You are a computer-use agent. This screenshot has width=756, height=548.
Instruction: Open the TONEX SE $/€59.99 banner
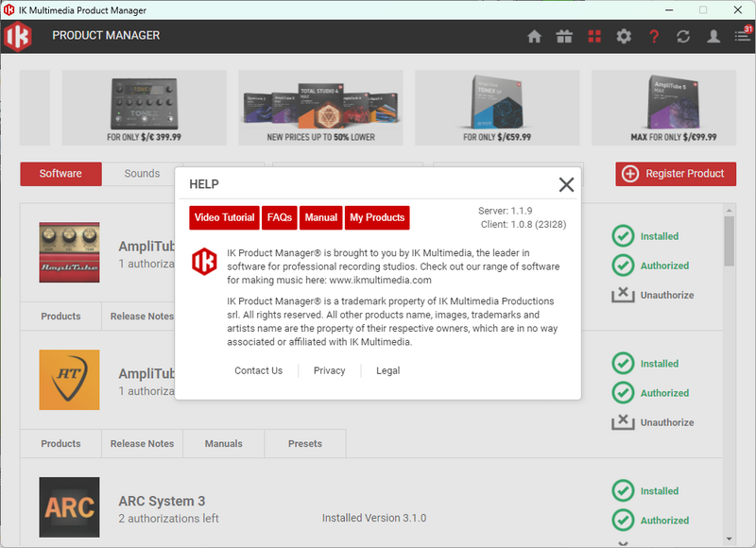coord(497,108)
